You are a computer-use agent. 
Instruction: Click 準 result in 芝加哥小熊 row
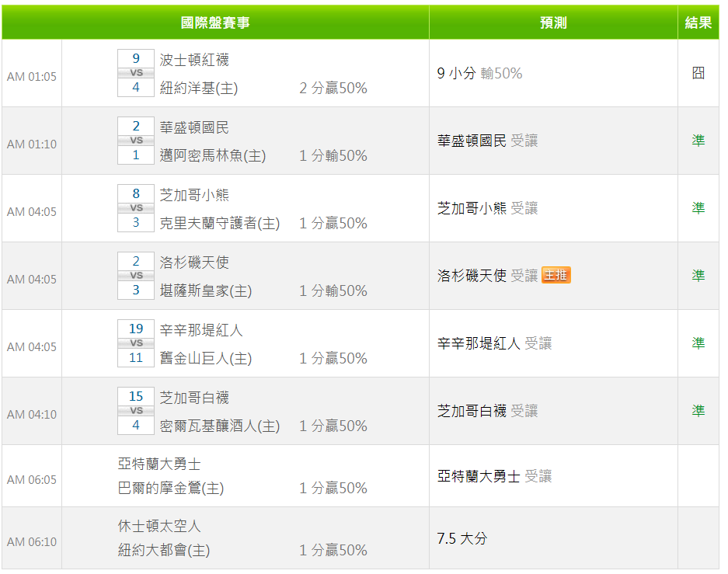click(x=698, y=208)
